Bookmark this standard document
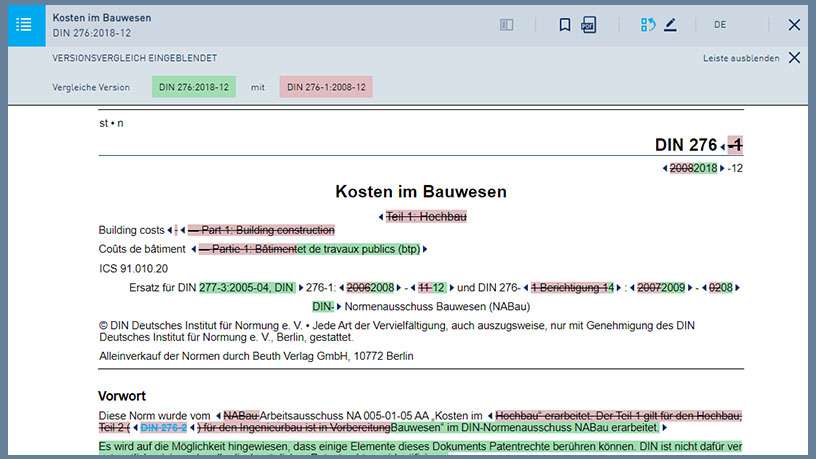Viewport: 816px width, 459px height. [565, 24]
